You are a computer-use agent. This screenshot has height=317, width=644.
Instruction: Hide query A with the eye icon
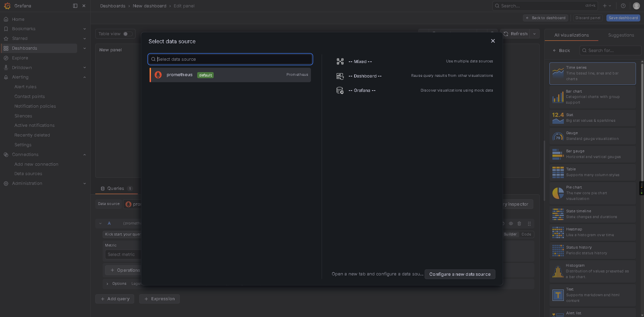(511, 223)
